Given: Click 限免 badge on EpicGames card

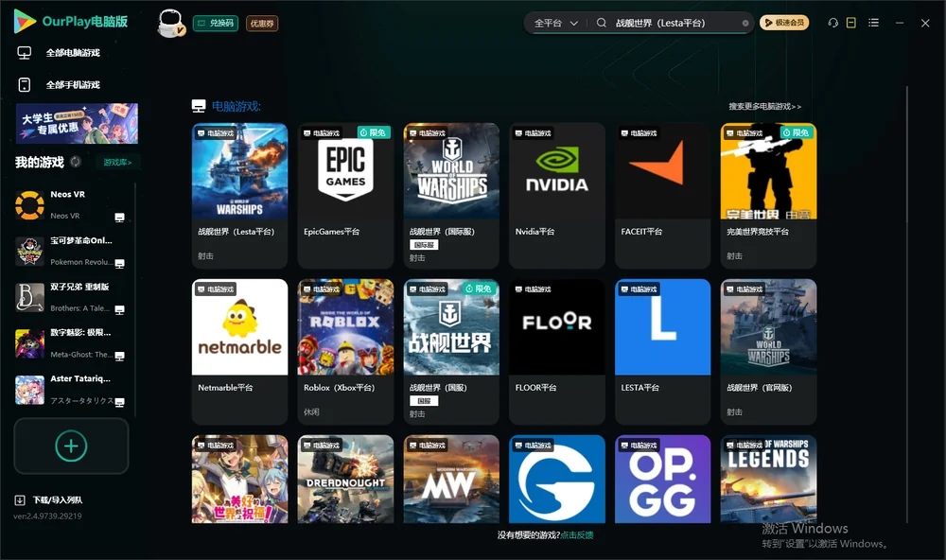Looking at the screenshot, I should click(374, 132).
